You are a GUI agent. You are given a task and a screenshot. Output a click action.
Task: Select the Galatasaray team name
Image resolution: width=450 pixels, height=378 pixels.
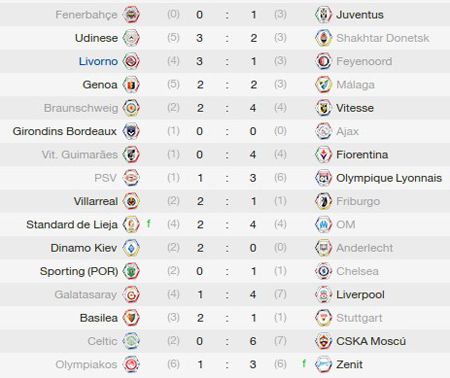click(86, 295)
